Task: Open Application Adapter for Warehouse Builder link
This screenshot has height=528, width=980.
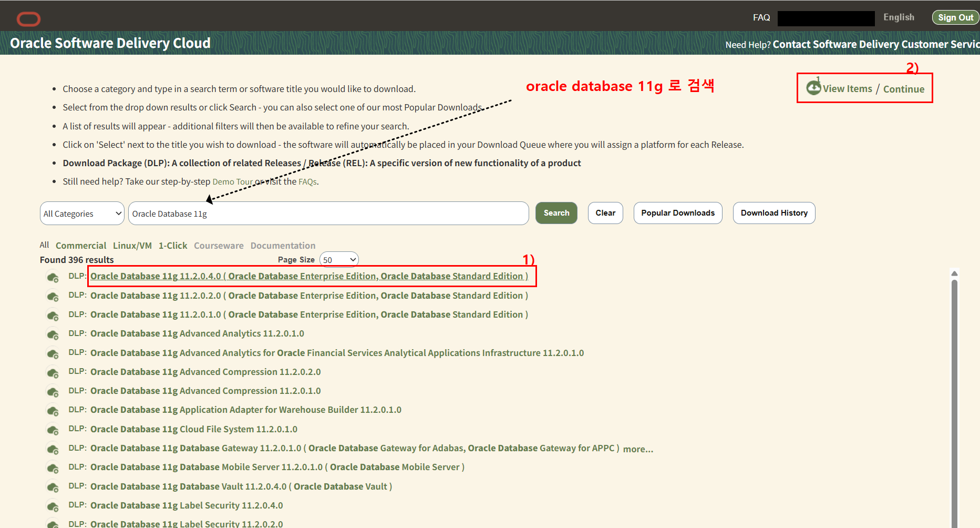Action: tap(246, 410)
